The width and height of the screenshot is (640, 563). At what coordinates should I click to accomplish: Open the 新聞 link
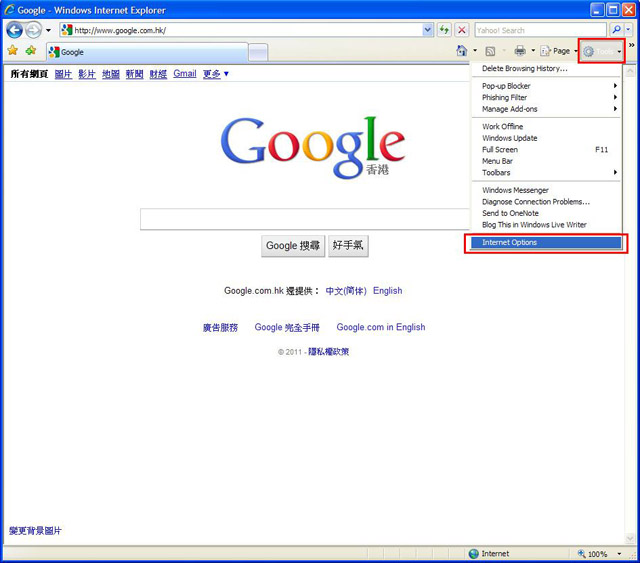[134, 74]
